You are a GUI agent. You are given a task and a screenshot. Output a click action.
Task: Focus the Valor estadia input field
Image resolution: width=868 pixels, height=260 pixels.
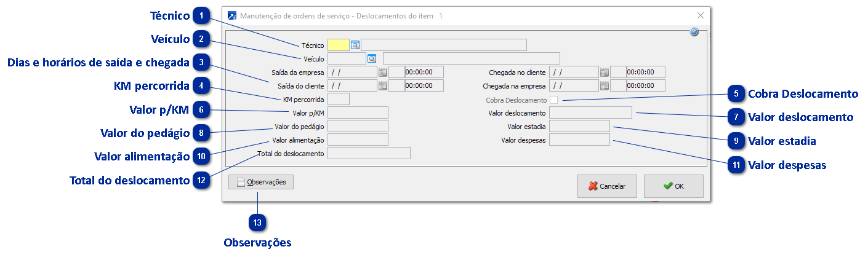(579, 126)
